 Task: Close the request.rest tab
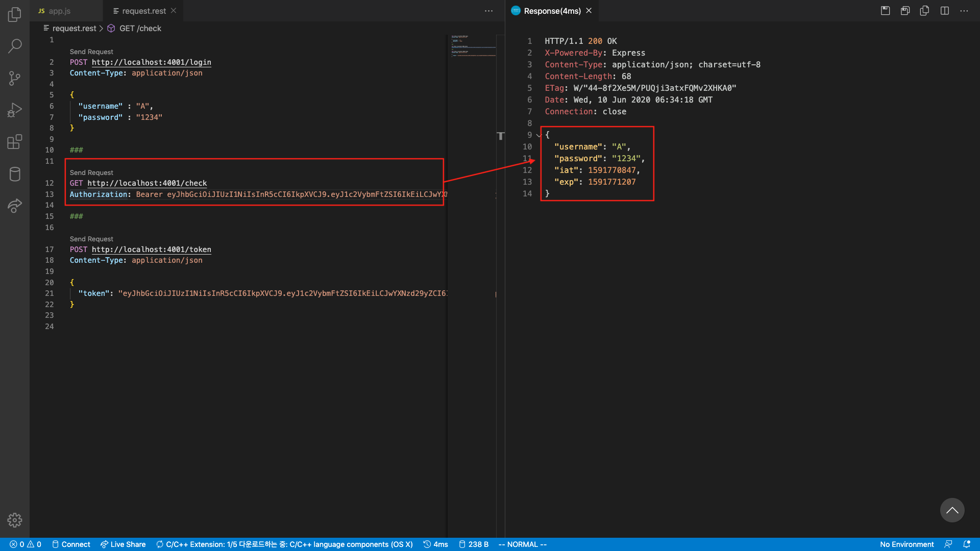pos(174,11)
